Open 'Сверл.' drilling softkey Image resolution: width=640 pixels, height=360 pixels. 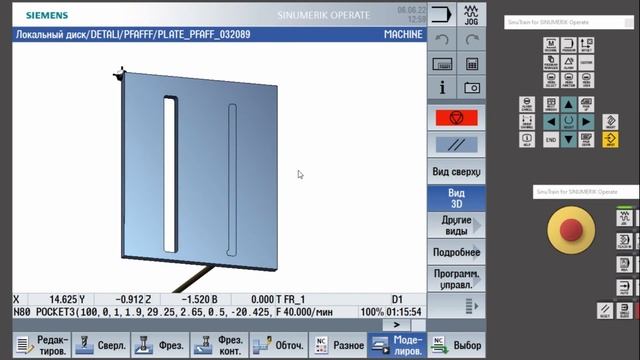point(101,345)
